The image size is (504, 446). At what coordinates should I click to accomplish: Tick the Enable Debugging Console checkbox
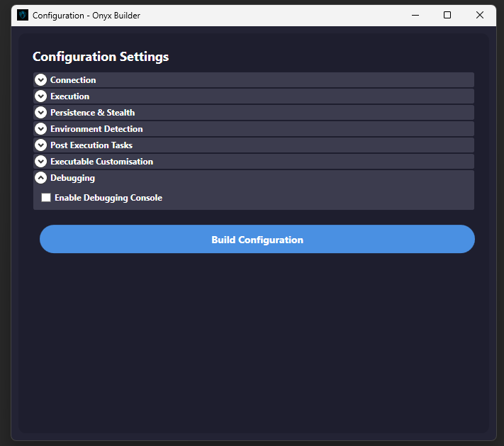46,197
